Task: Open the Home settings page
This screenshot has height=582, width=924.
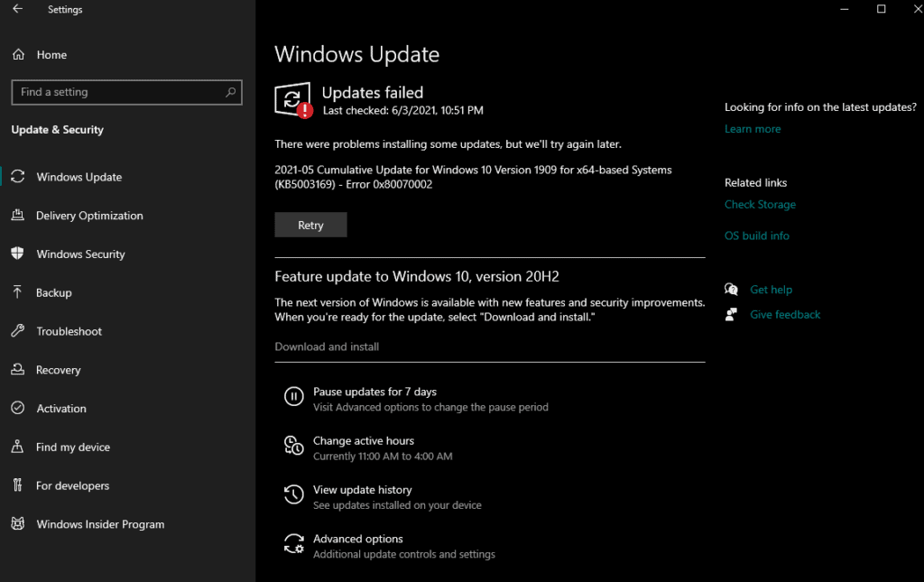Action: [51, 55]
